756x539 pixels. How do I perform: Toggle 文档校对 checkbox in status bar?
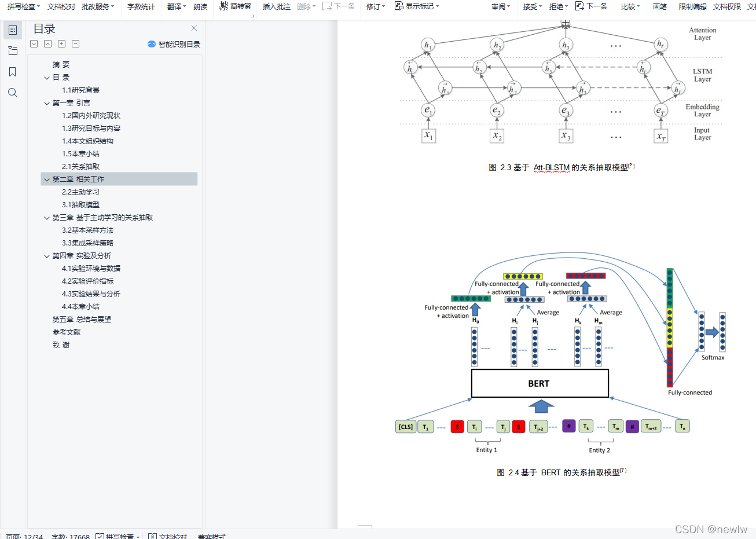pos(152,536)
